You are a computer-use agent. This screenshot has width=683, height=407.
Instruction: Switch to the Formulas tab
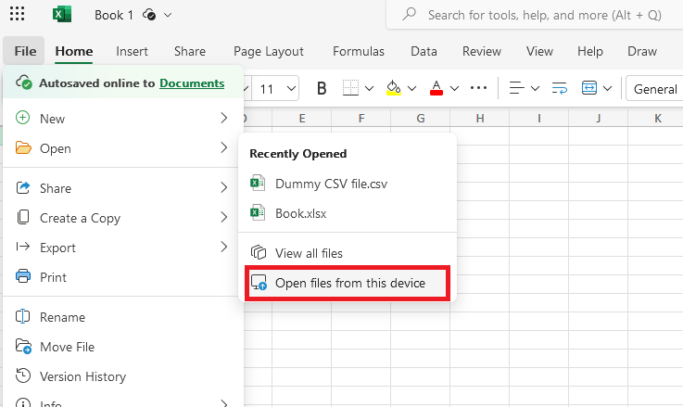pyautogui.click(x=358, y=51)
